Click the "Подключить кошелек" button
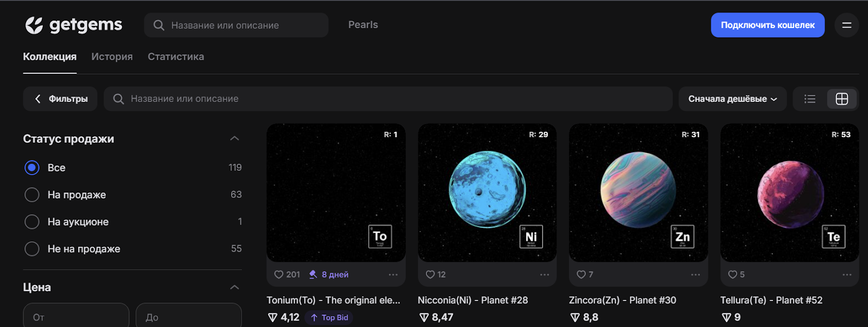This screenshot has height=327, width=868. [x=767, y=25]
